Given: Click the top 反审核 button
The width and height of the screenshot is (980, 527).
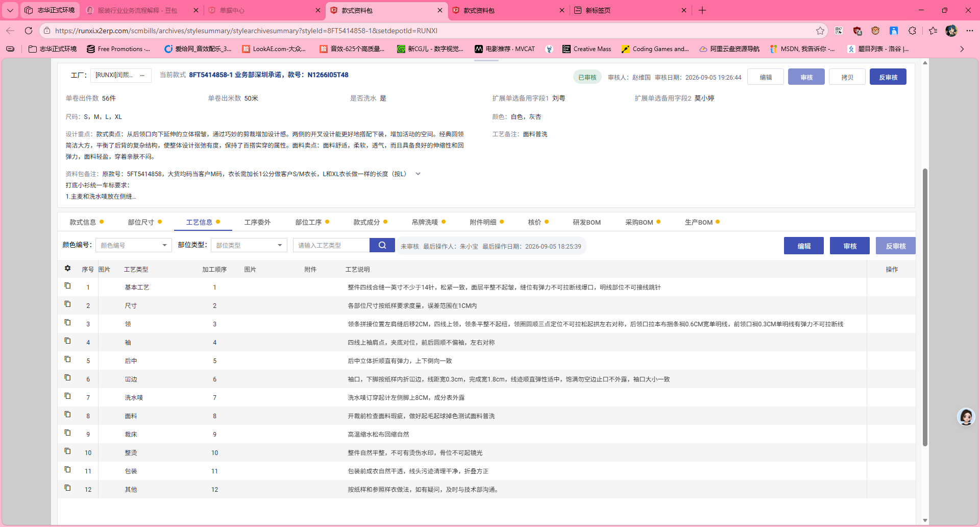Looking at the screenshot, I should (888, 77).
